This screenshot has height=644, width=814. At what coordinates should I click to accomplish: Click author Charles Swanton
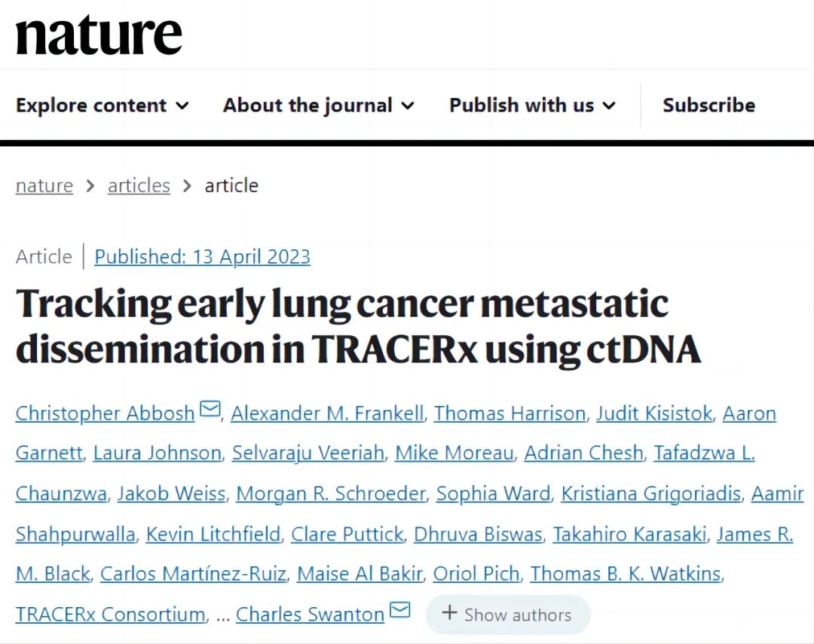coord(310,615)
